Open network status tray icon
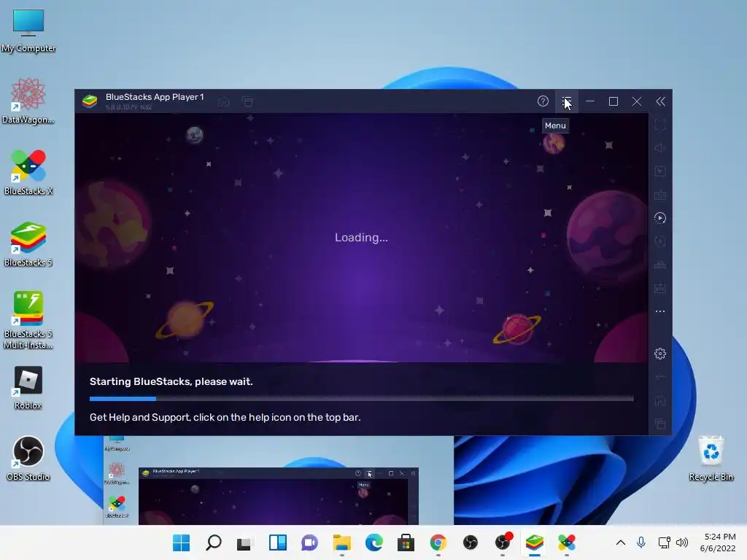The width and height of the screenshot is (747, 560). click(x=664, y=542)
